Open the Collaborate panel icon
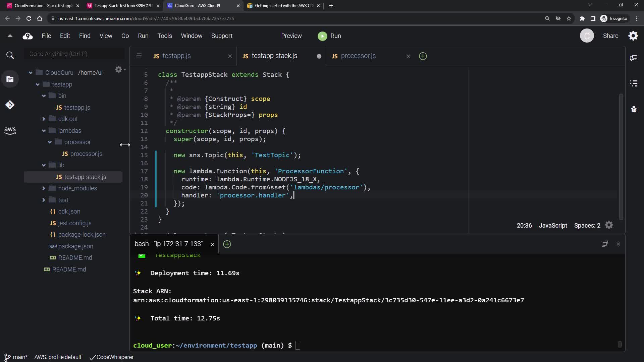The height and width of the screenshot is (362, 644). (x=633, y=58)
